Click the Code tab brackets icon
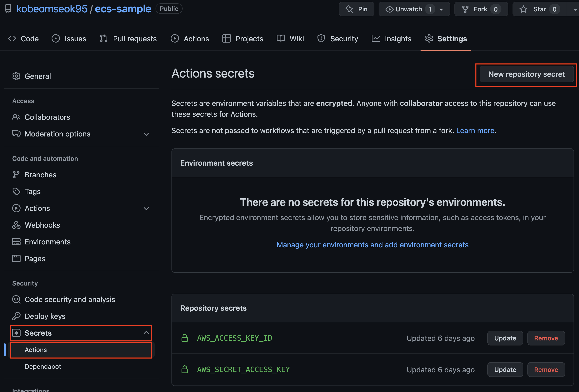Screen dimensions: 579x392 tap(12, 38)
